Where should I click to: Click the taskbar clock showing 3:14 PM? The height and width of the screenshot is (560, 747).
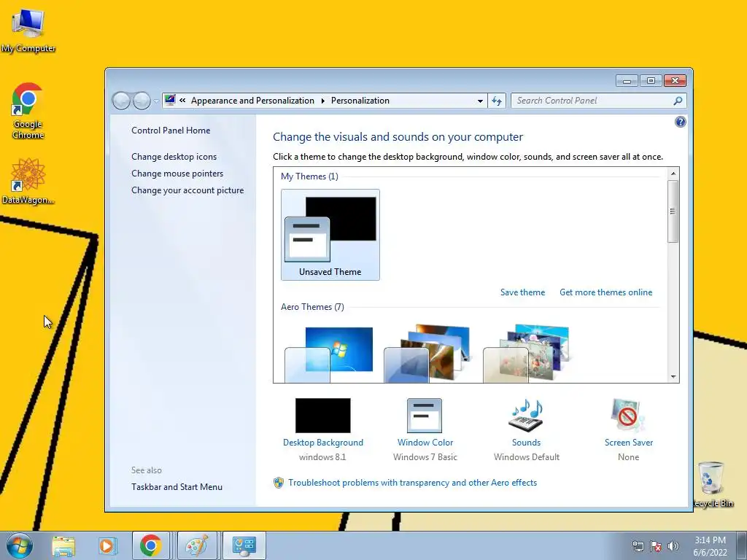710,546
